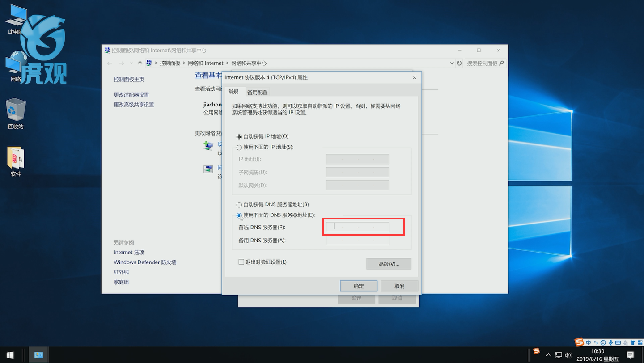Select 自动获得 DNS 服务器地址 radio button
This screenshot has height=363, width=644.
coord(239,204)
